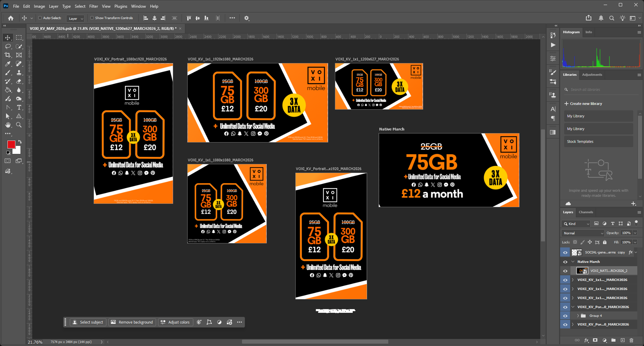The width and height of the screenshot is (644, 346).
Task: Select the Rectangular Marquee tool
Action: (x=19, y=38)
